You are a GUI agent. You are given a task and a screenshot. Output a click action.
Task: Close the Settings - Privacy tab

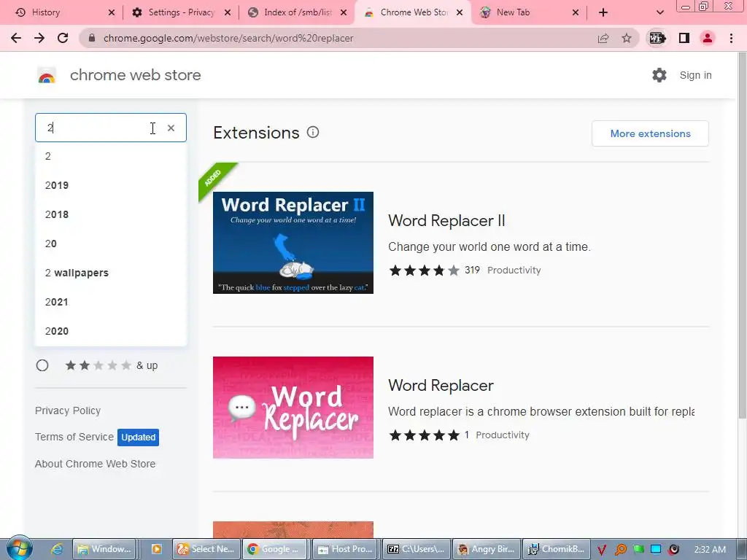(228, 12)
